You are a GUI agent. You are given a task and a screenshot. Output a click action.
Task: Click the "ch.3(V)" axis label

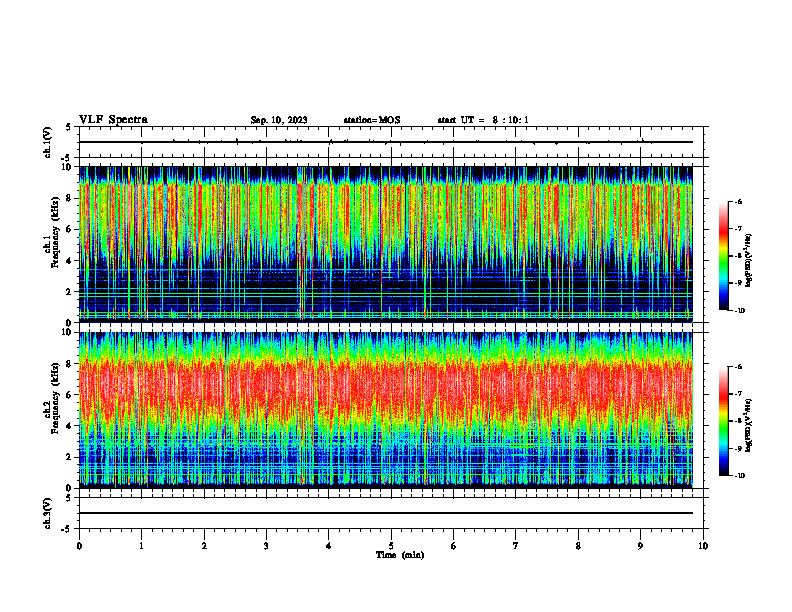click(x=47, y=513)
